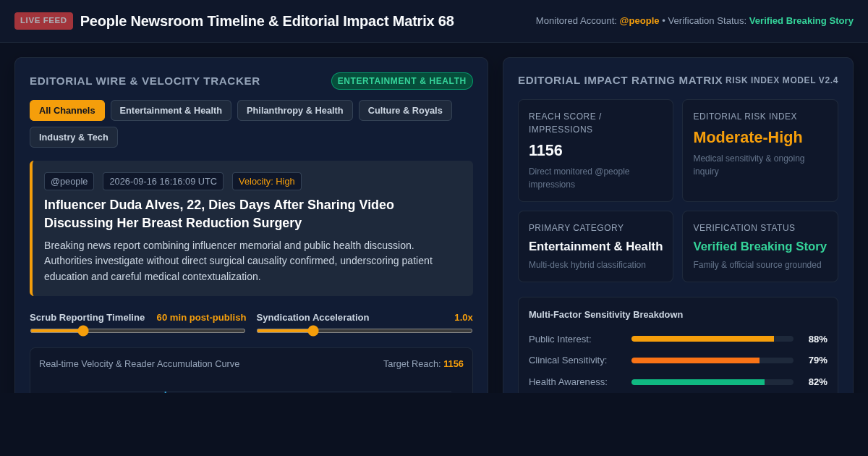868x456 pixels.
Task: Click Multi-Factor Sensitivity Breakdown heading
Action: coord(605,314)
